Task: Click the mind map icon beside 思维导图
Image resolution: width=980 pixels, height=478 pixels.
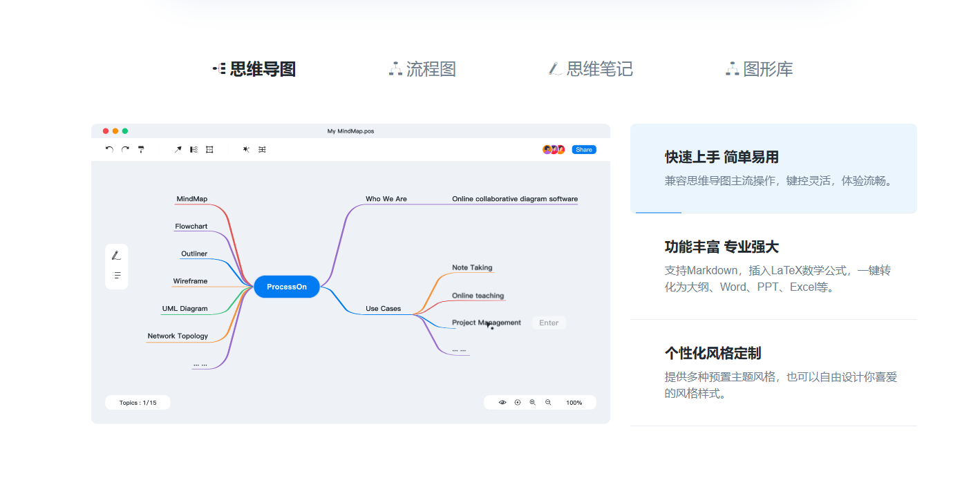Action: pyautogui.click(x=219, y=69)
